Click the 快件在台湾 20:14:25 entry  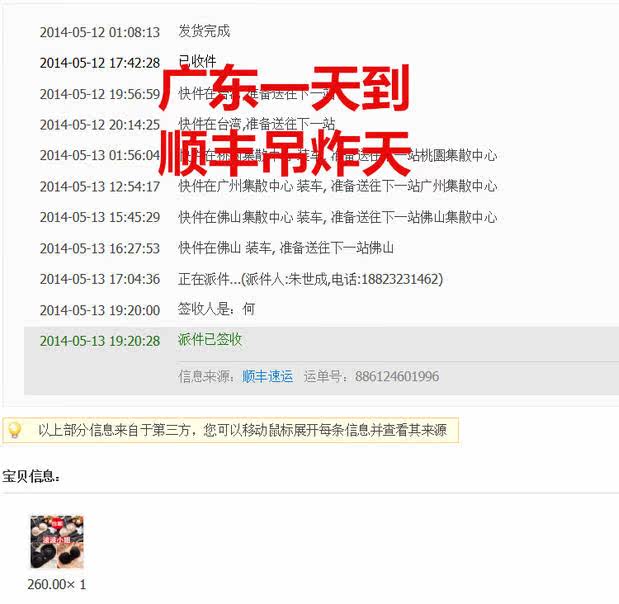[x=257, y=124]
